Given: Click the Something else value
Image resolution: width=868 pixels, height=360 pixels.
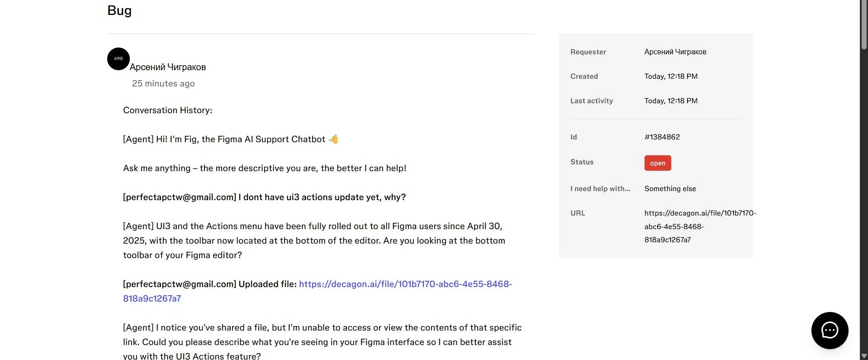Looking at the screenshot, I should [670, 188].
